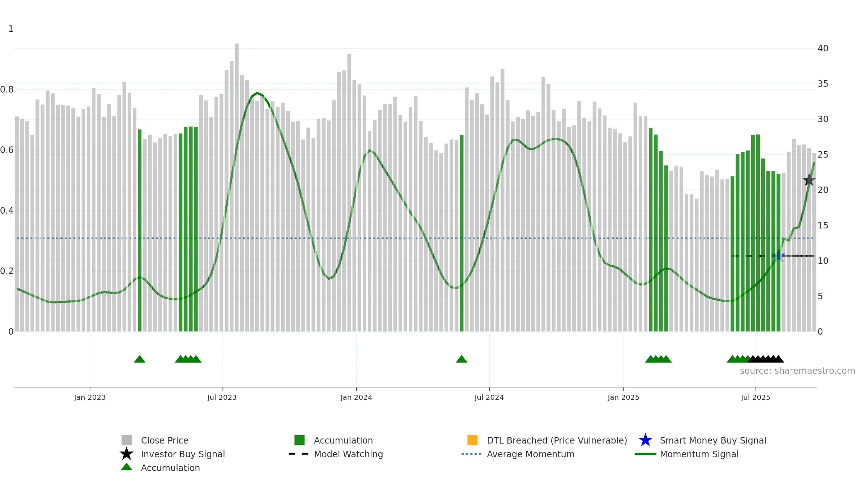
Task: Click the Momentum Signal green line legend icon
Action: click(x=645, y=454)
